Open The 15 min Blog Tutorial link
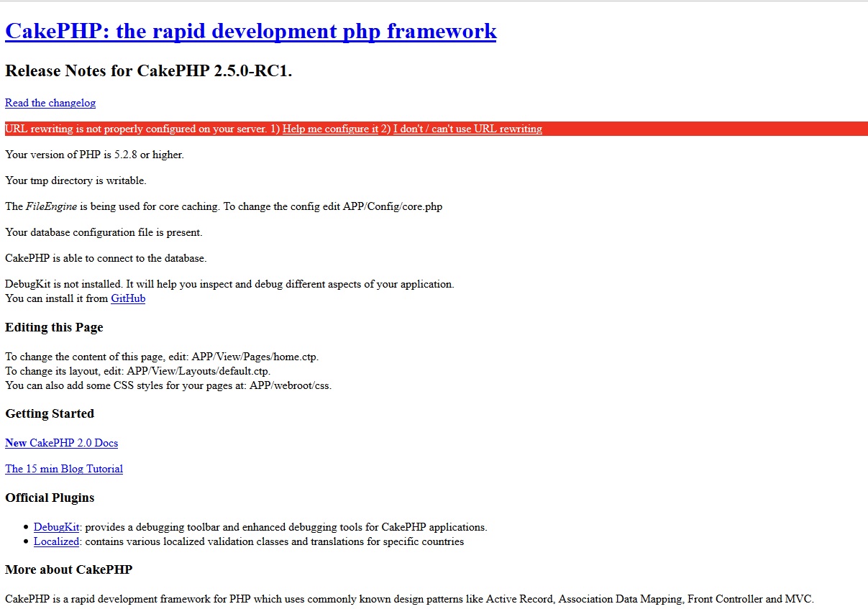This screenshot has width=868, height=609. pos(64,469)
